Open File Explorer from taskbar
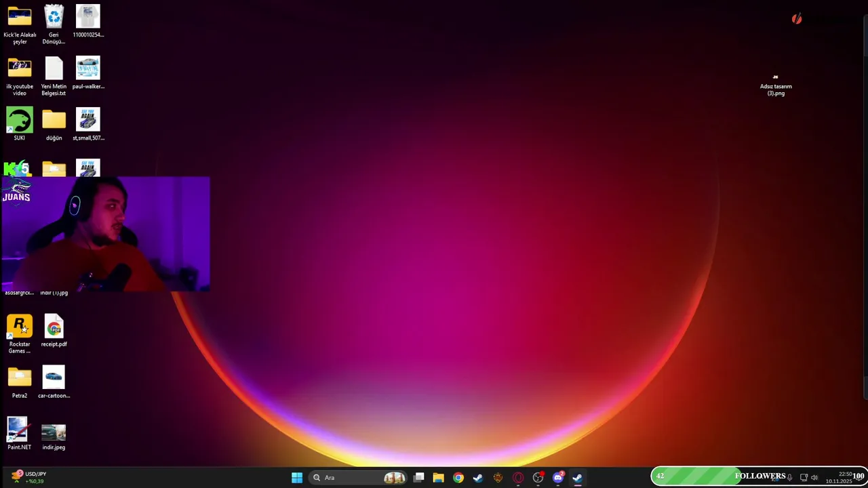The height and width of the screenshot is (488, 868). point(439,478)
